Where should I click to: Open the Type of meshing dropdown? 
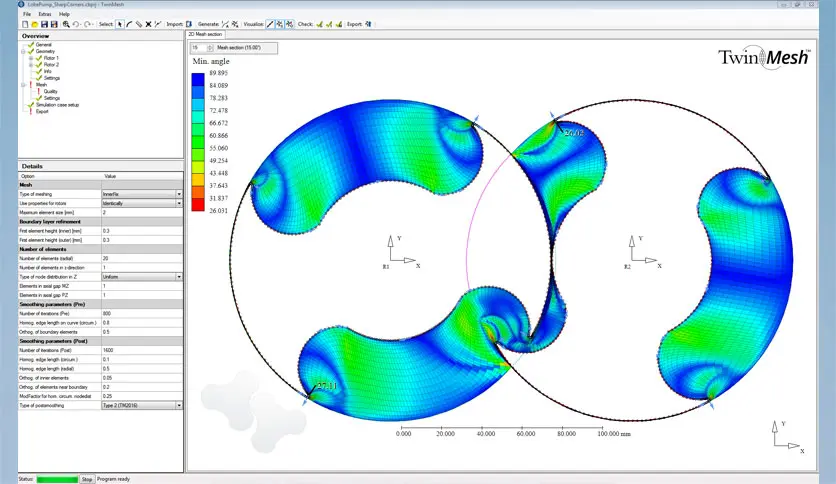(179, 194)
